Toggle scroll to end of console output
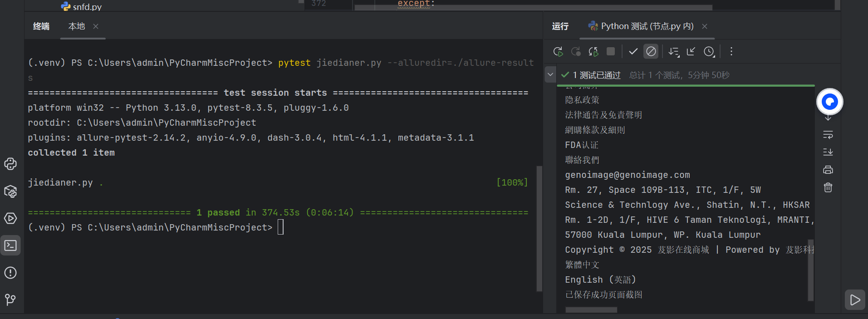Image resolution: width=868 pixels, height=319 pixels. [828, 152]
